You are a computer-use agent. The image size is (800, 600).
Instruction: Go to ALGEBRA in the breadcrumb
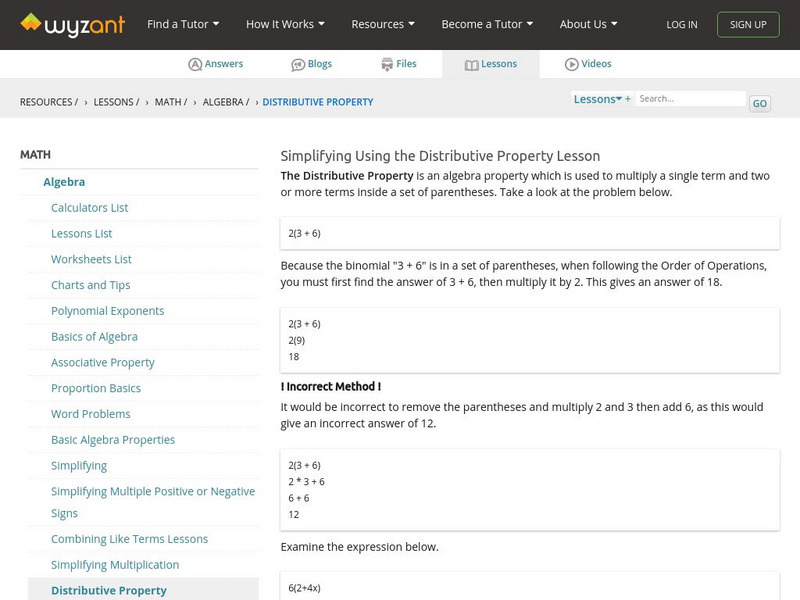tap(226, 102)
